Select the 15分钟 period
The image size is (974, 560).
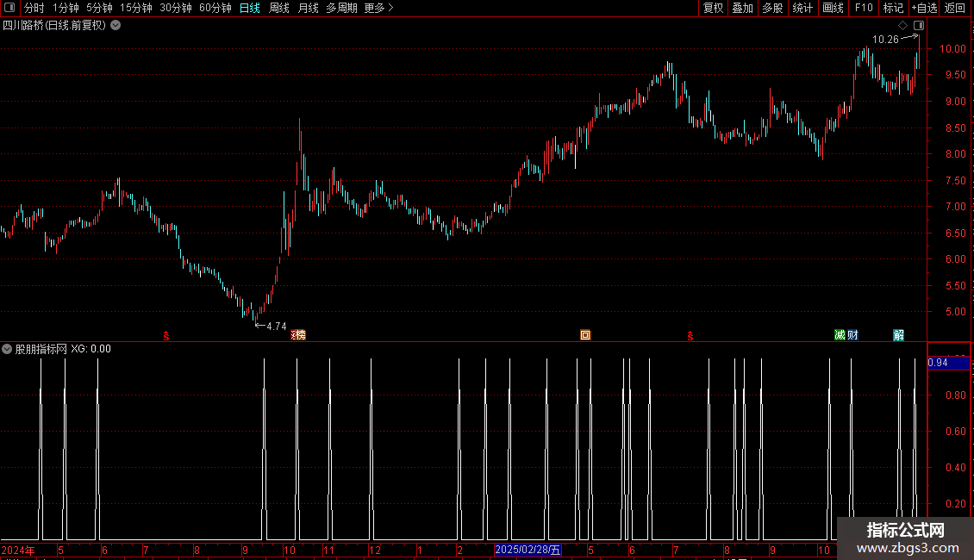136,8
